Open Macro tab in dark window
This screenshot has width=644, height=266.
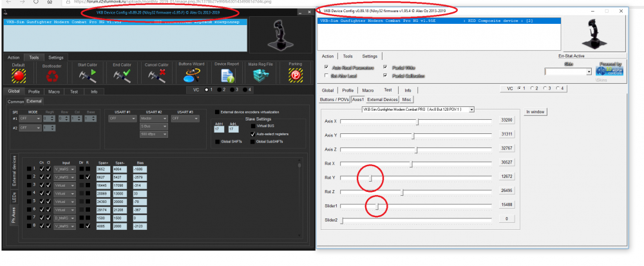coord(54,91)
